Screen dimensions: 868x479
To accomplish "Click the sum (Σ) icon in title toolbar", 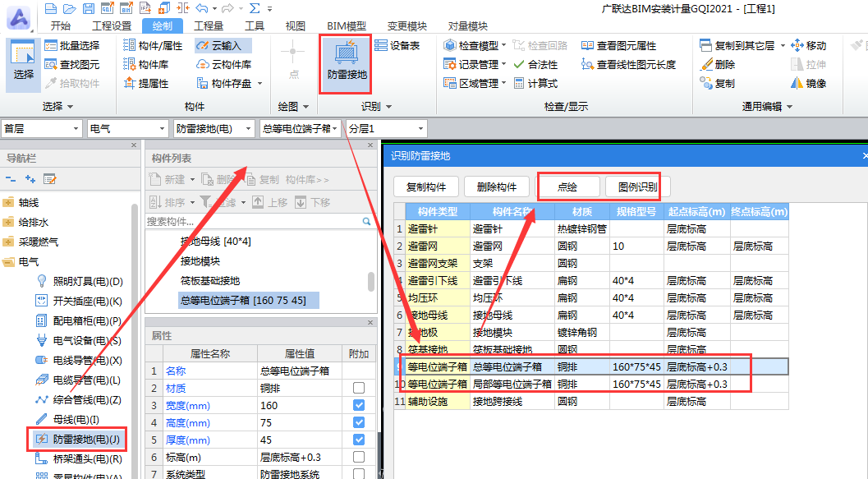I will 254,8.
